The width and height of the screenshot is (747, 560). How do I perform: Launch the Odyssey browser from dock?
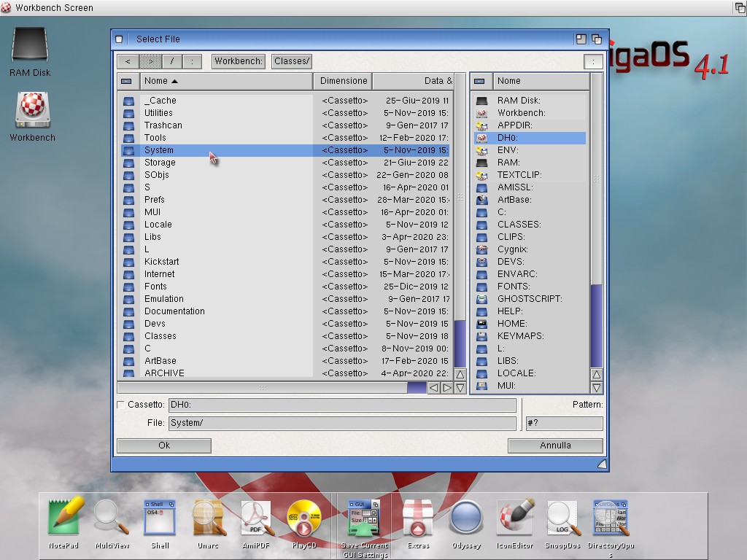click(466, 518)
